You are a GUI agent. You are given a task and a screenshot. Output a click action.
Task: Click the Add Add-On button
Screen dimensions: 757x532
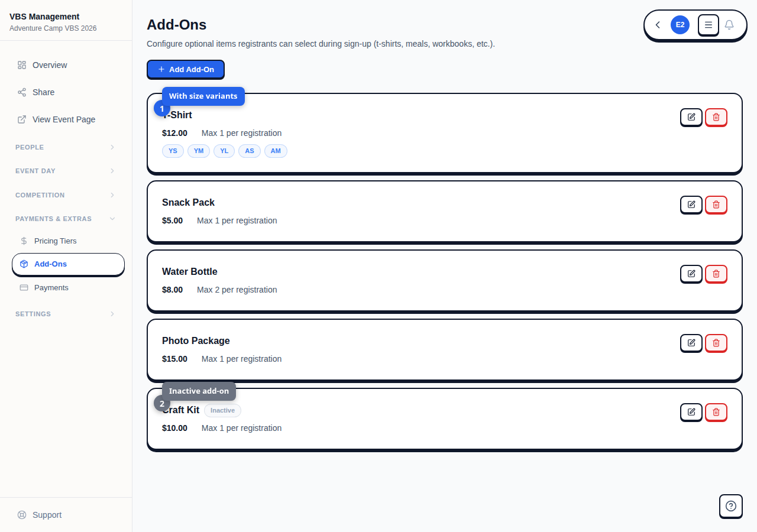pyautogui.click(x=186, y=69)
